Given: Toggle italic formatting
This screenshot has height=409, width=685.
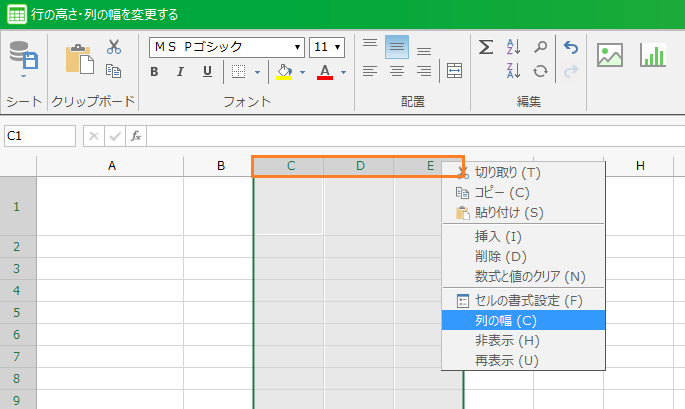Looking at the screenshot, I should point(180,72).
